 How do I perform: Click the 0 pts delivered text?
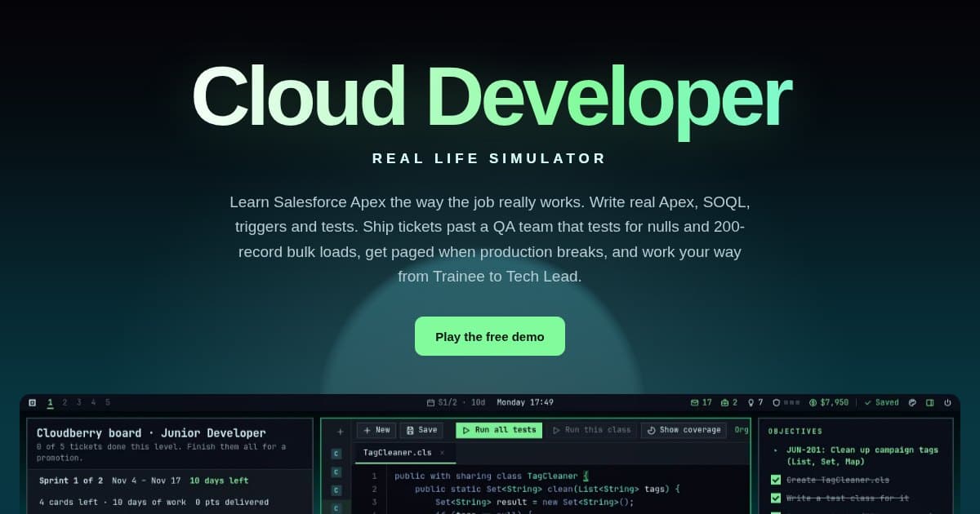tap(232, 502)
